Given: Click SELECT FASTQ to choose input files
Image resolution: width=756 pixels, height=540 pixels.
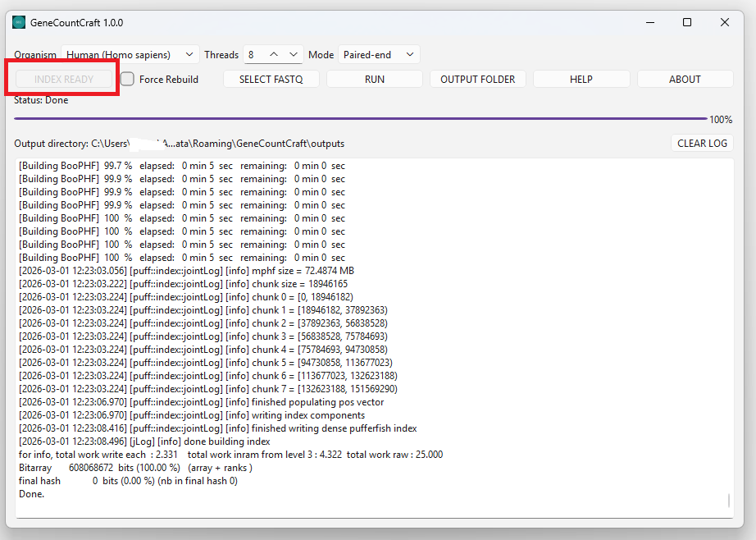Looking at the screenshot, I should 271,79.
